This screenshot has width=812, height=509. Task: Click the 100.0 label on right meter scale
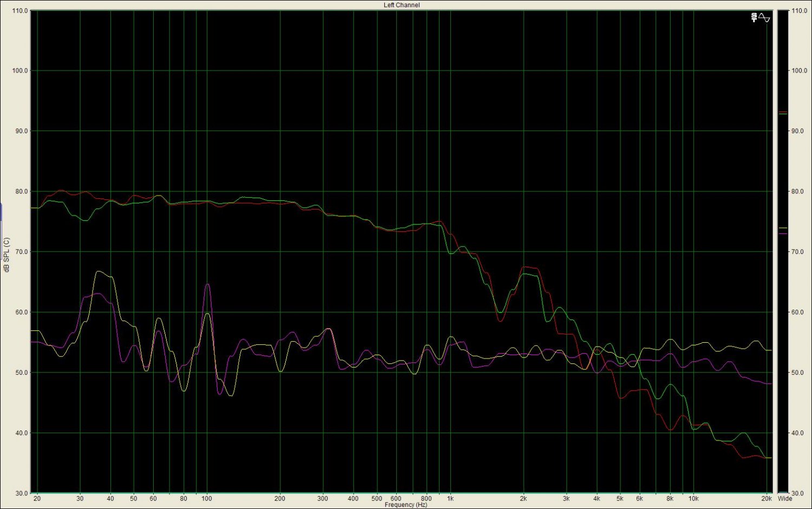799,71
